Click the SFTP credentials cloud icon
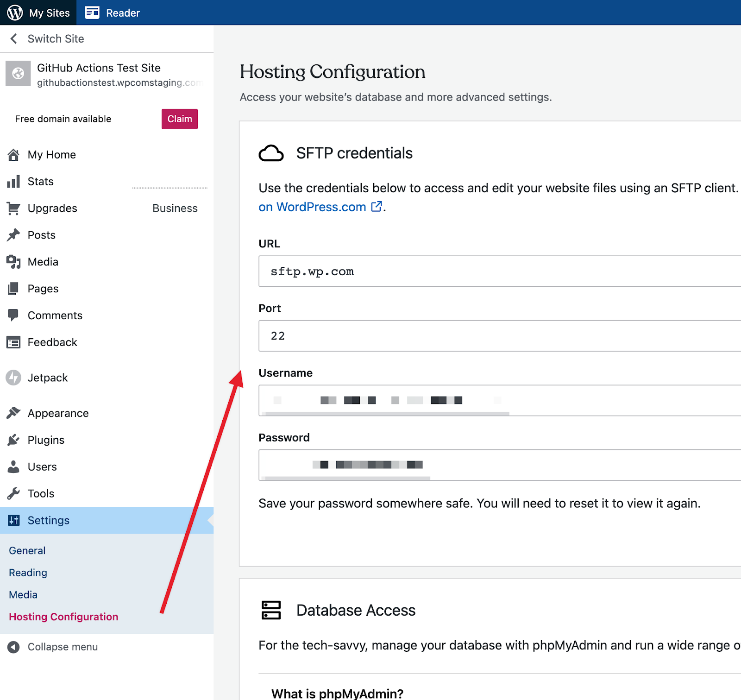This screenshot has height=700, width=741. (x=271, y=153)
